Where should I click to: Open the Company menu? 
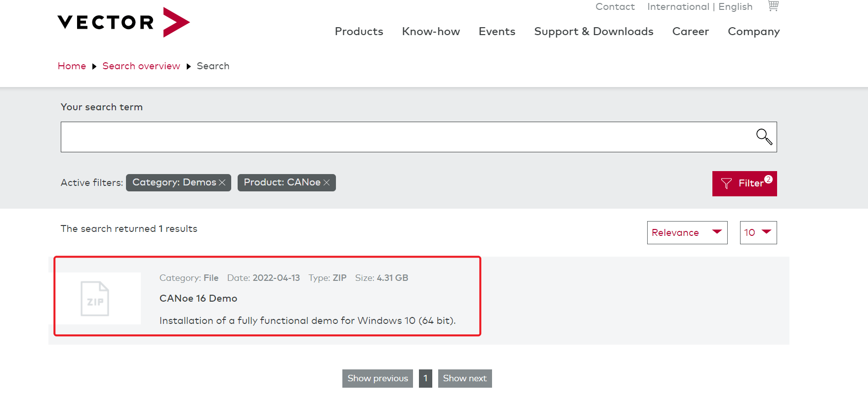coord(754,32)
